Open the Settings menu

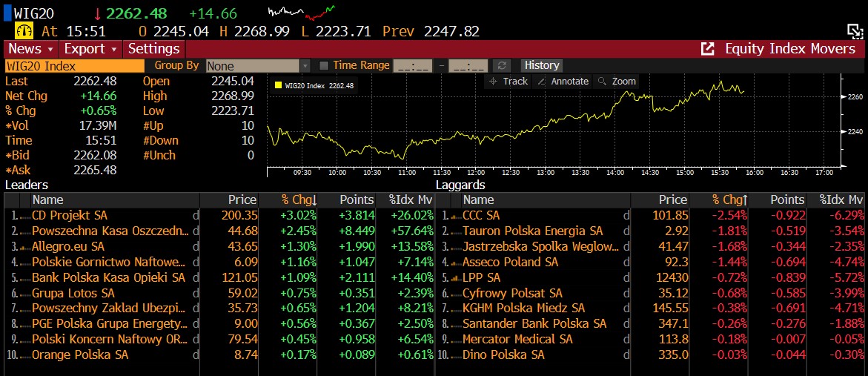coord(154,49)
